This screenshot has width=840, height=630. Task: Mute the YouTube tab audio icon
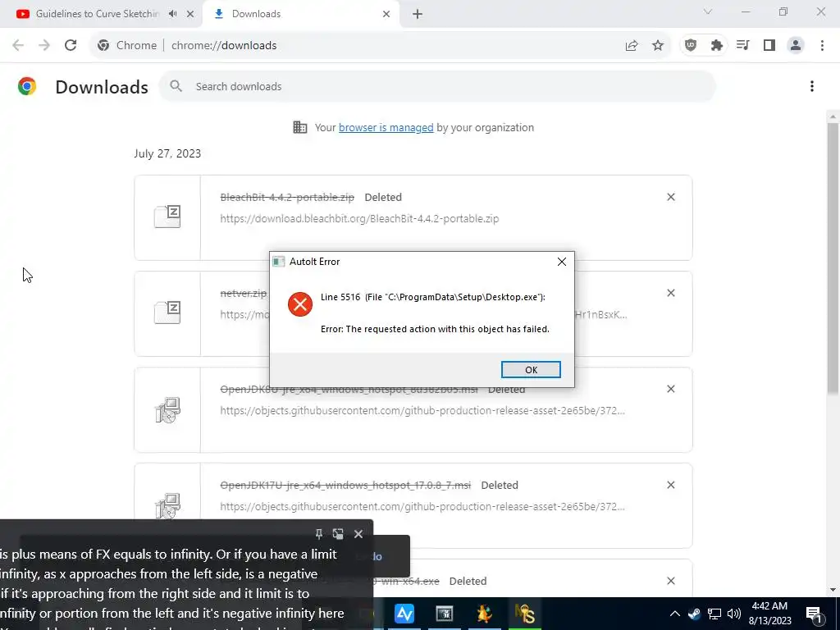pyautogui.click(x=172, y=14)
